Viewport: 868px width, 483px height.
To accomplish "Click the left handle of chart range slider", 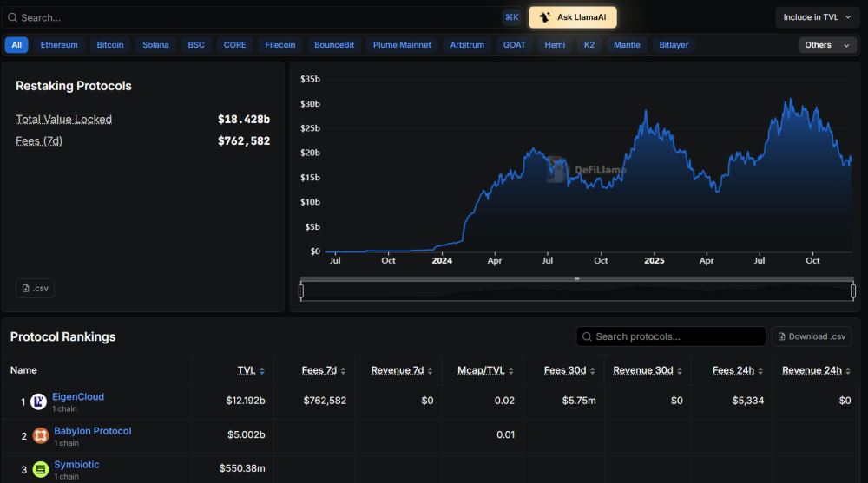I will (x=301, y=290).
